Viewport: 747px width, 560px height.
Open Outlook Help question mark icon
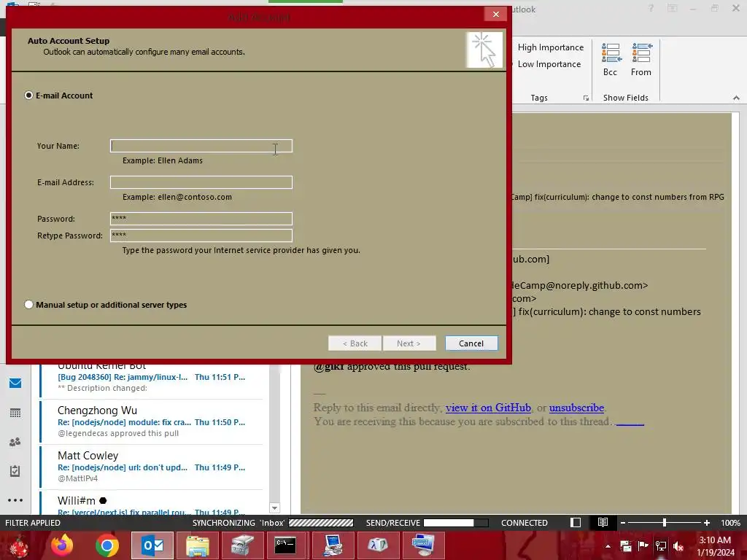[x=651, y=8]
